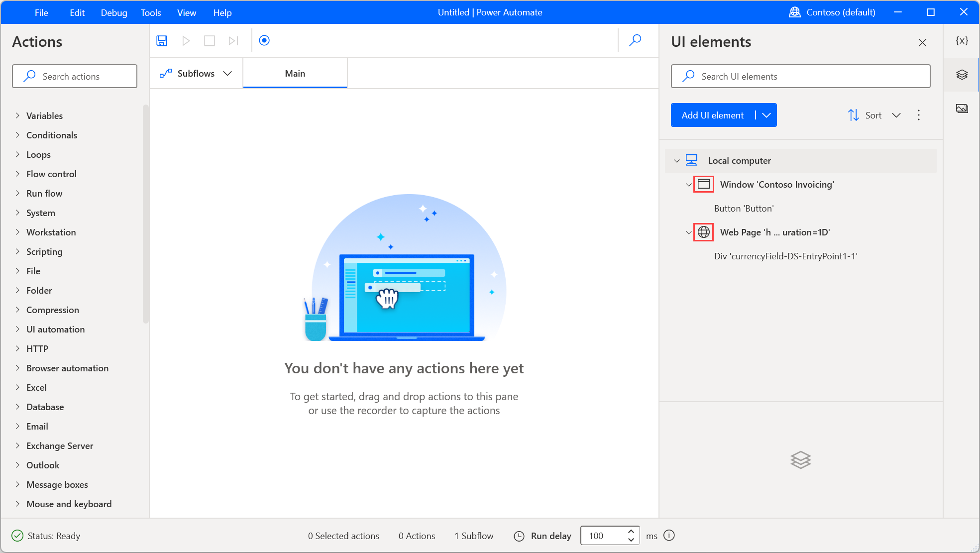The image size is (980, 553).
Task: Expand the Web Page 'h...uration=1D' tree item
Action: [688, 231]
